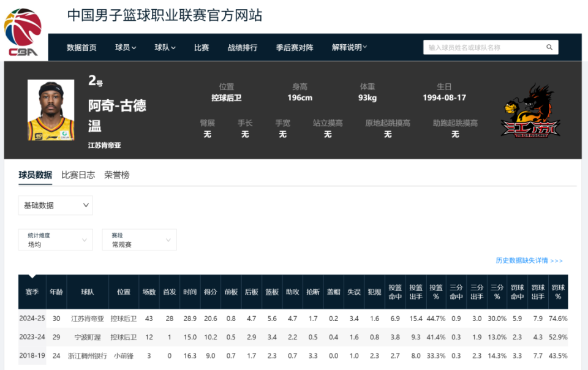Switch to the 比赛日志 tab
588x370 pixels.
79,175
